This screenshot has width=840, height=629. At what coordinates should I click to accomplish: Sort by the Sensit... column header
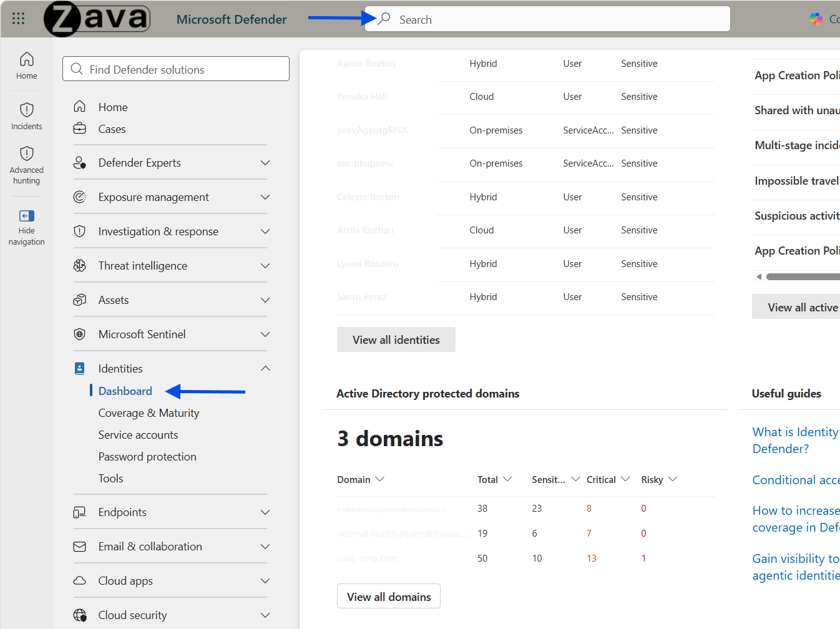[555, 479]
